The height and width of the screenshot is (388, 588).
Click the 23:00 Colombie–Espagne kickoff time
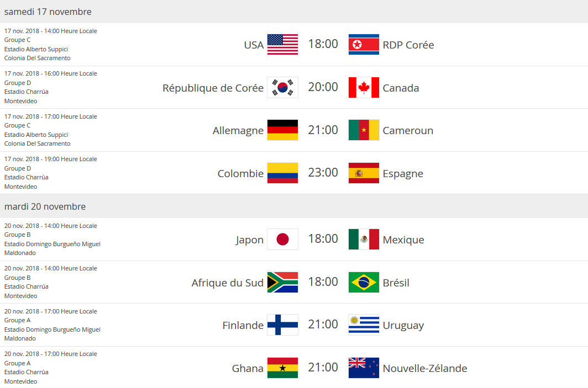(323, 173)
